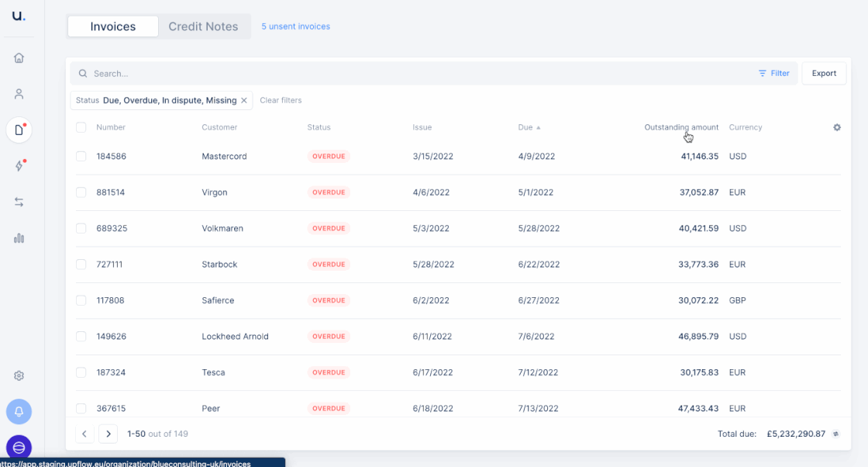Sort by the Number column header
The height and width of the screenshot is (467, 868).
point(111,127)
